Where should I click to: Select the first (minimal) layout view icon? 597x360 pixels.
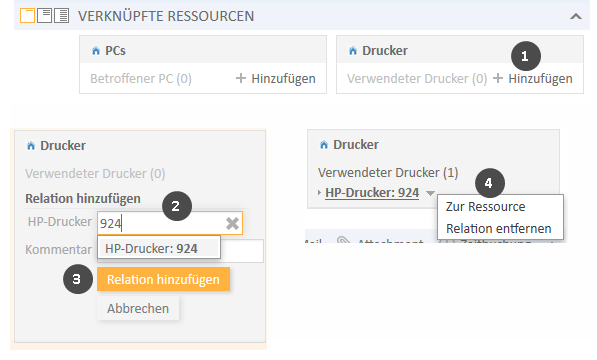click(27, 16)
